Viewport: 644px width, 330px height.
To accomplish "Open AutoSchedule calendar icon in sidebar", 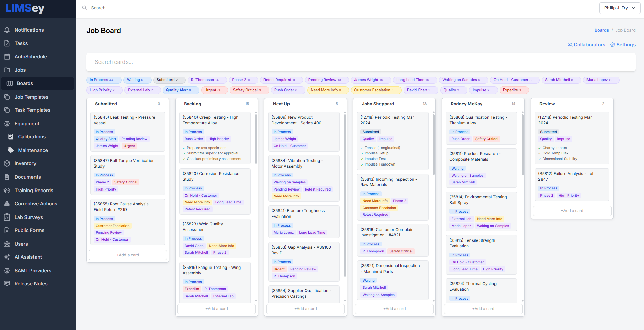I will coord(7,57).
